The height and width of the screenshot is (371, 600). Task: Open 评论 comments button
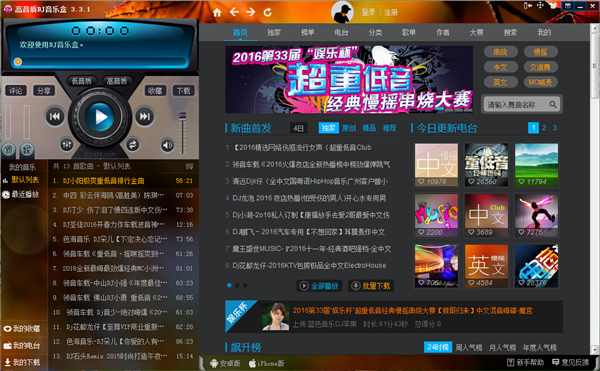click(x=16, y=91)
